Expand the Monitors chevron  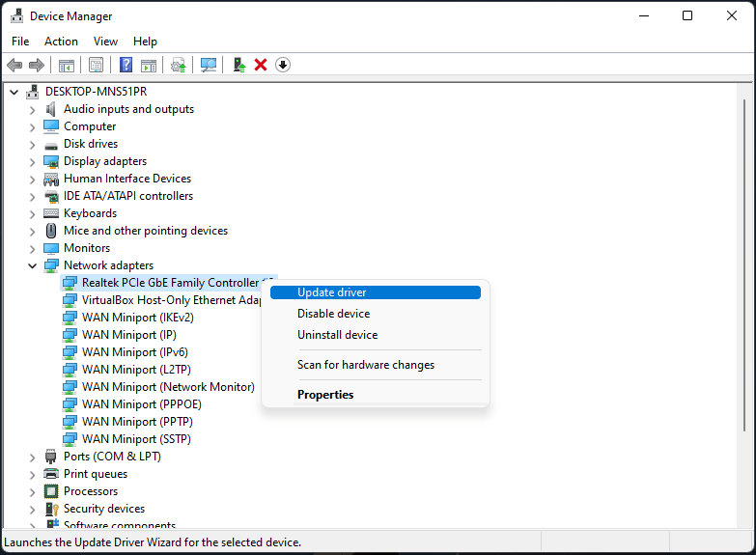(32, 249)
